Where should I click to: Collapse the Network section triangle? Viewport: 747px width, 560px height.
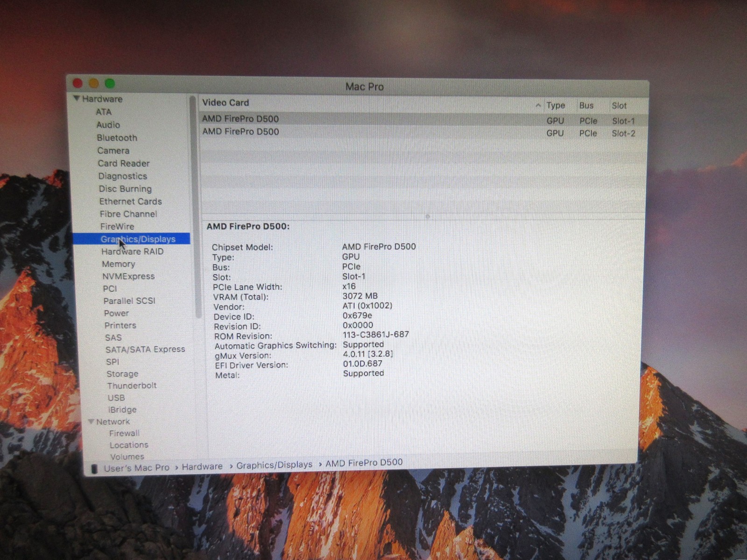pyautogui.click(x=91, y=421)
